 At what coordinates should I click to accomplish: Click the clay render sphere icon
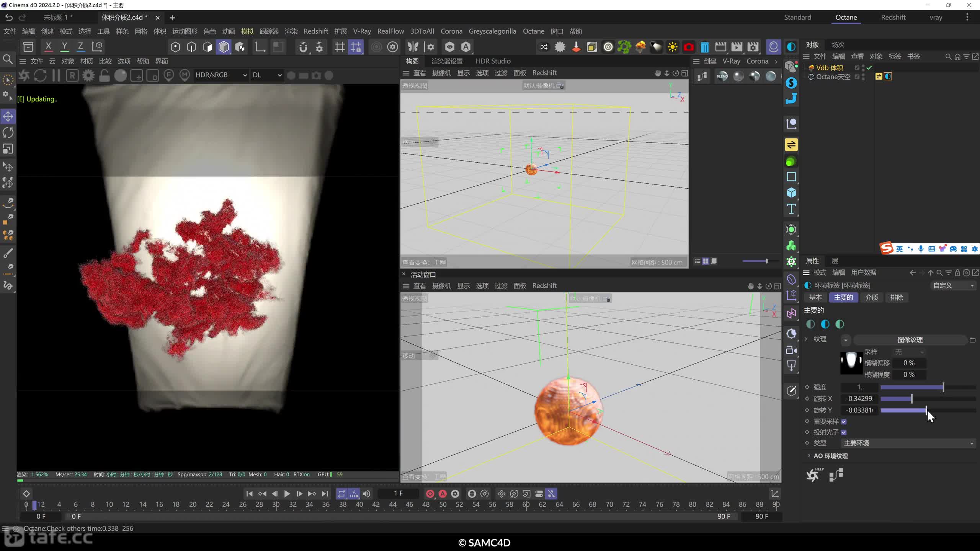tap(120, 75)
